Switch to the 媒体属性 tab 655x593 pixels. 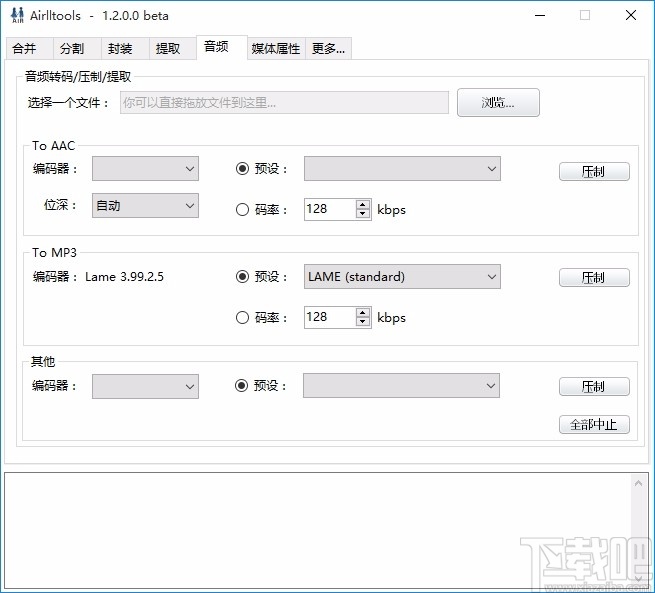[x=276, y=48]
